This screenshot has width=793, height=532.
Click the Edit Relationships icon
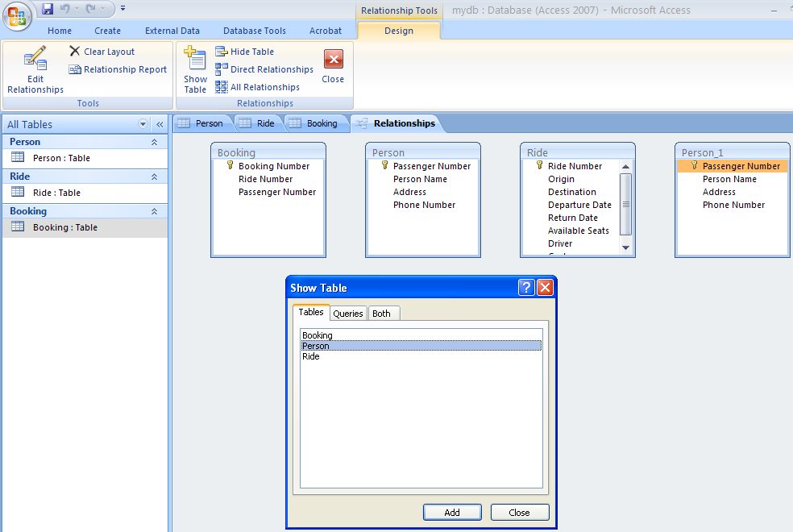(35, 61)
